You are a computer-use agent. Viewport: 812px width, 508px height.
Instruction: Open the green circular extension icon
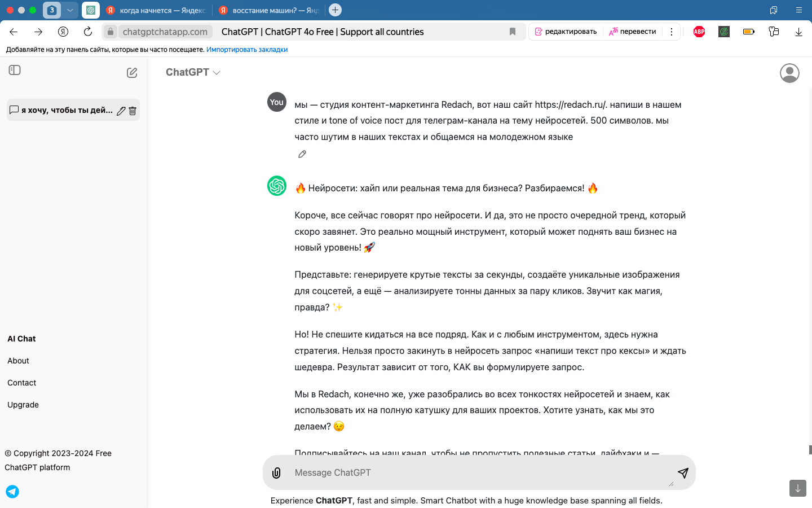[724, 32]
